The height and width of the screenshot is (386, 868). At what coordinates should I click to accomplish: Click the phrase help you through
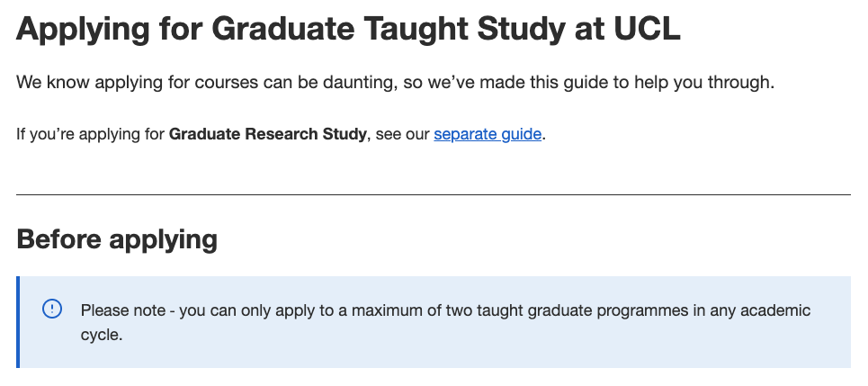pyautogui.click(x=718, y=83)
